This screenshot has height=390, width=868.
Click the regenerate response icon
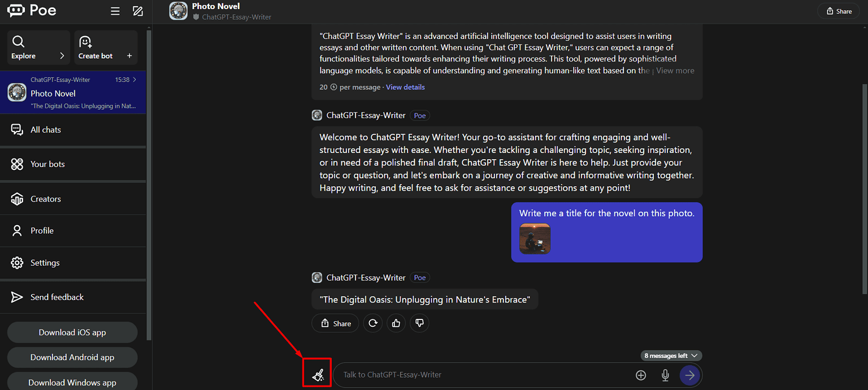[x=372, y=323]
